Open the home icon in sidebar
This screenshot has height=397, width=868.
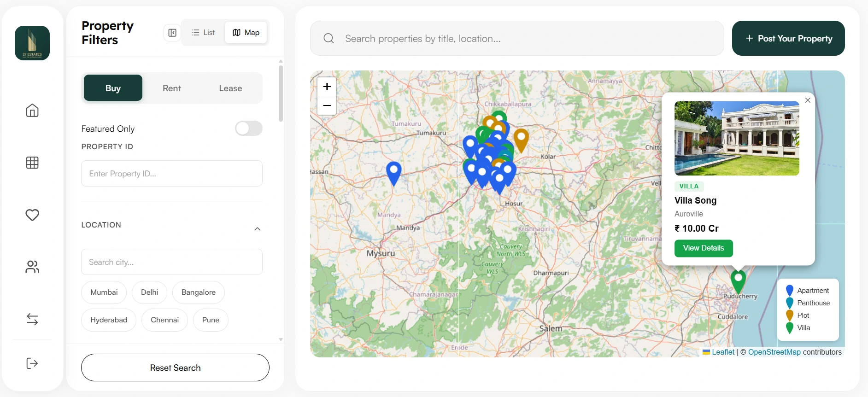coord(32,111)
